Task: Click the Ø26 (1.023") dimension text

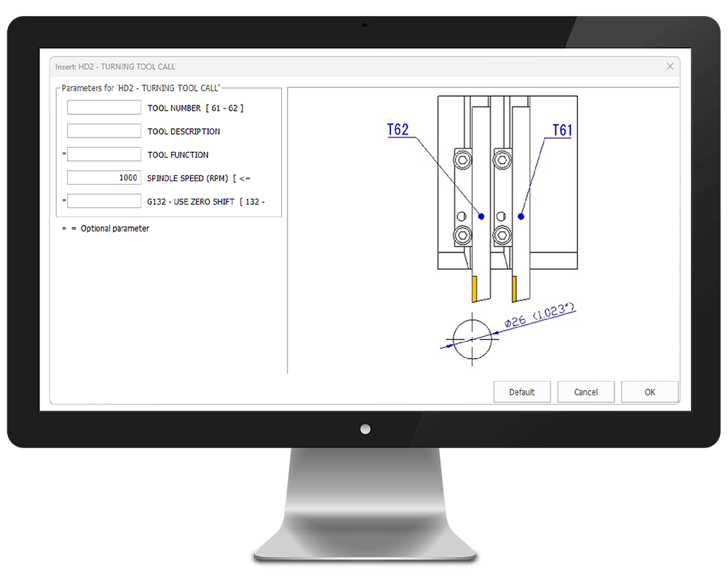Action: 539,318
